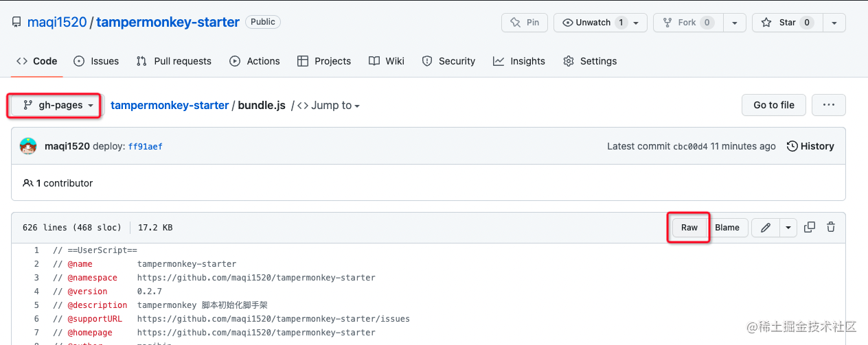This screenshot has height=345, width=868.
Task: Click the Go to file button
Action: (774, 105)
